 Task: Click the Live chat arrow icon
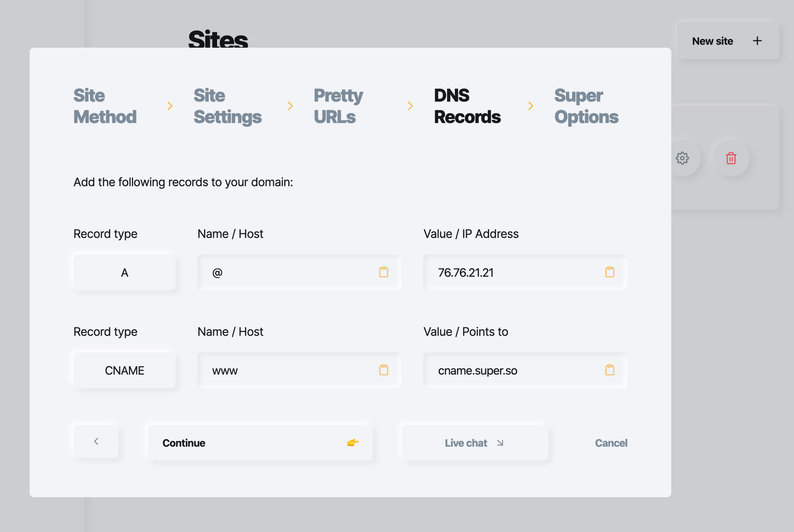point(500,443)
